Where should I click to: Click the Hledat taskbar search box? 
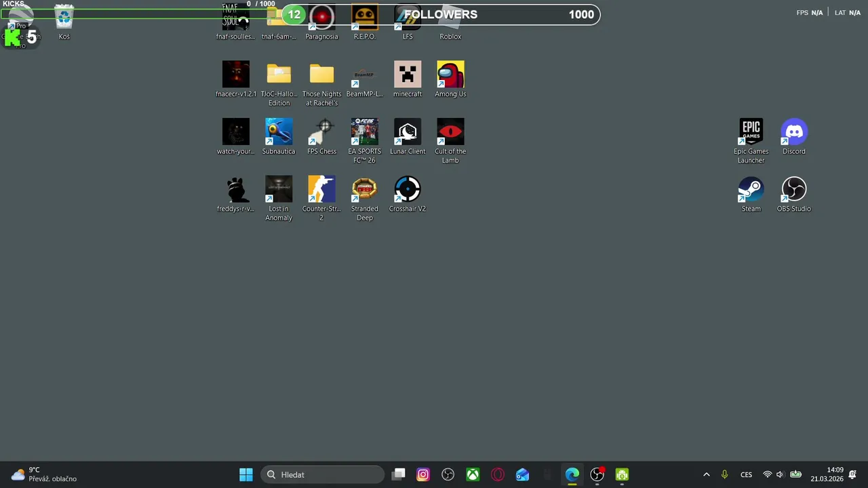point(323,474)
